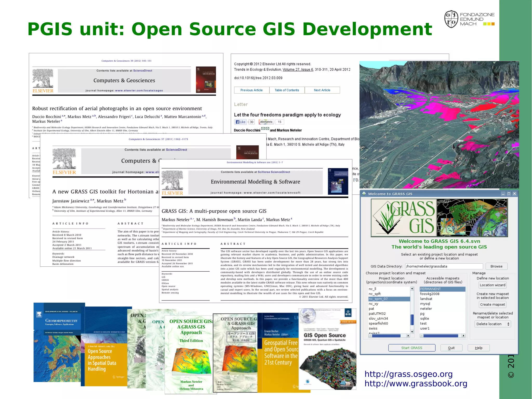Select the mysql mapset
Viewport: 532px width, 399px height.
click(442, 304)
